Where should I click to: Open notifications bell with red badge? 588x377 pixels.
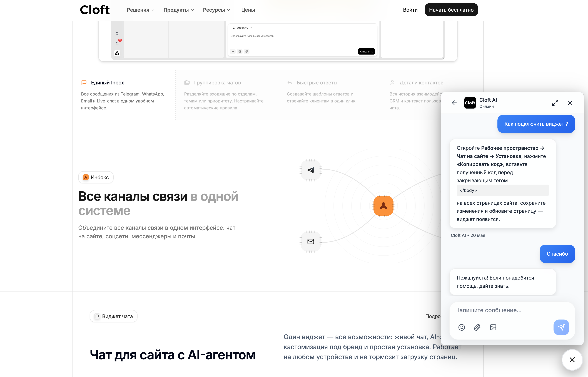pos(117,43)
